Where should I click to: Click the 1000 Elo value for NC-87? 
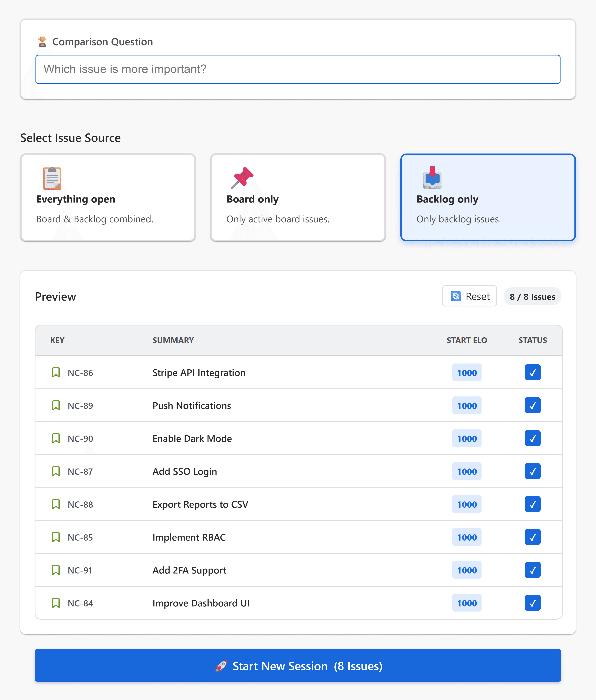click(x=467, y=471)
